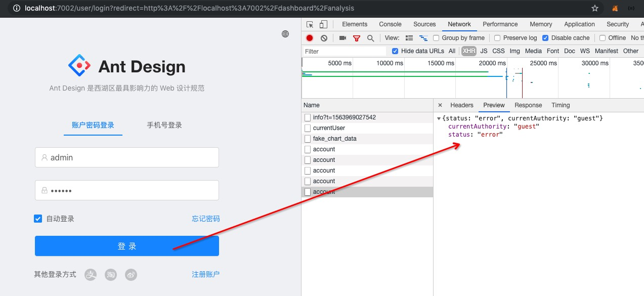Filter requests by Font type
Viewport: 644px width, 296px height.
(x=553, y=51)
